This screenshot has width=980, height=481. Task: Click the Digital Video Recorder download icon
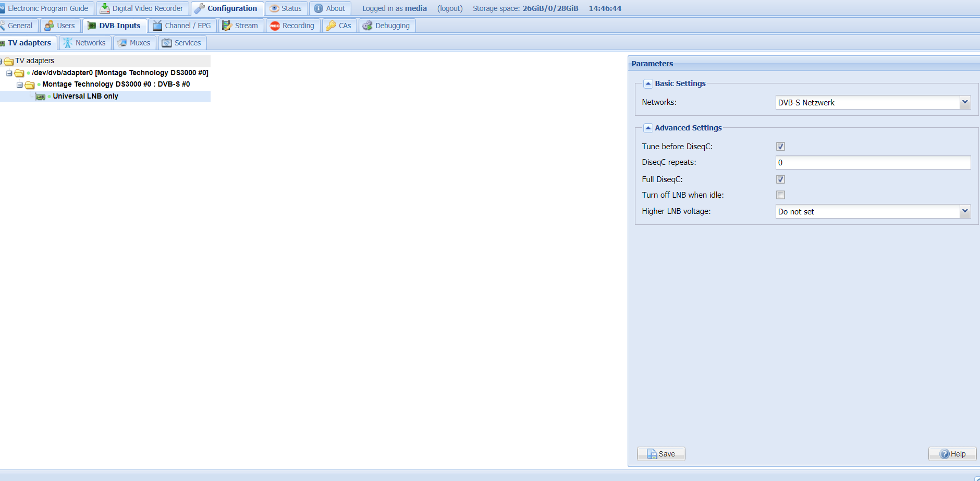tap(105, 8)
